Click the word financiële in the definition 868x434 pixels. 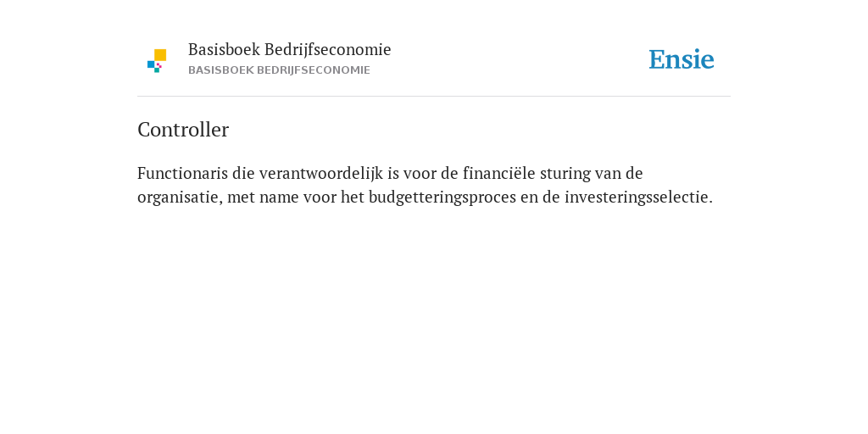pos(499,173)
